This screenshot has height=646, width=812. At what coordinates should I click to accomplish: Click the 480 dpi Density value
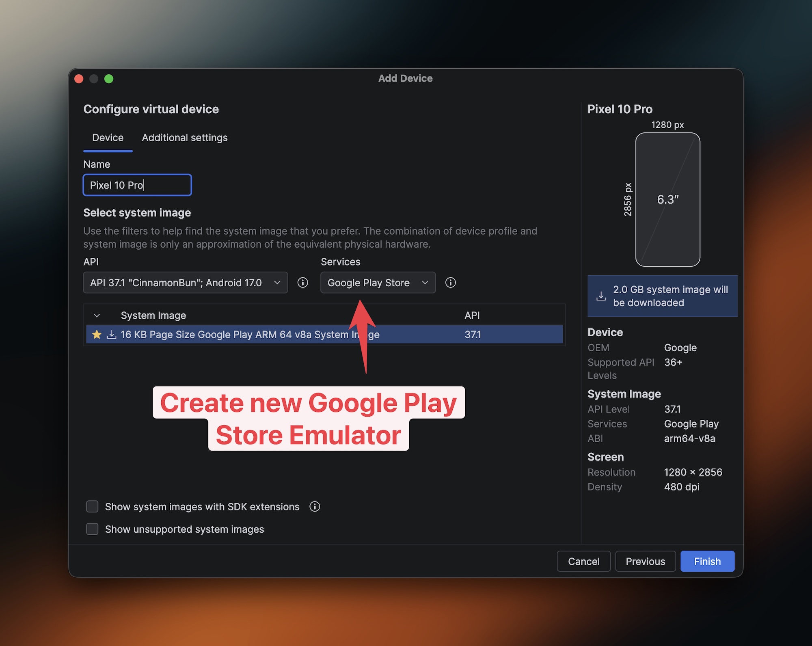click(x=682, y=487)
